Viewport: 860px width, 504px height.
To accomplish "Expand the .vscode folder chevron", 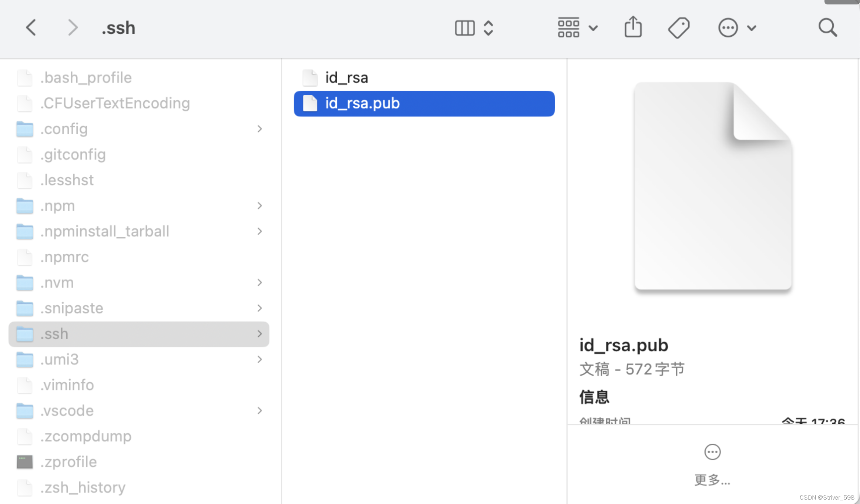I will [x=260, y=410].
